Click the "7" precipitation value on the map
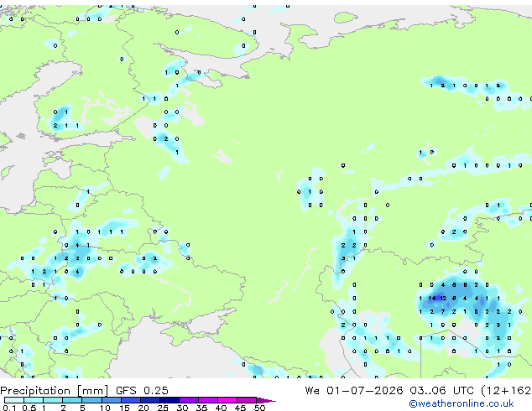The image size is (532, 411). click(x=443, y=312)
